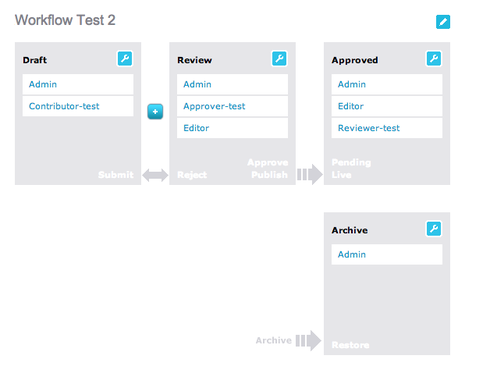Screen dimensions: 490x384
Task: Click the arrow beside the Archive label
Action: 308,341
